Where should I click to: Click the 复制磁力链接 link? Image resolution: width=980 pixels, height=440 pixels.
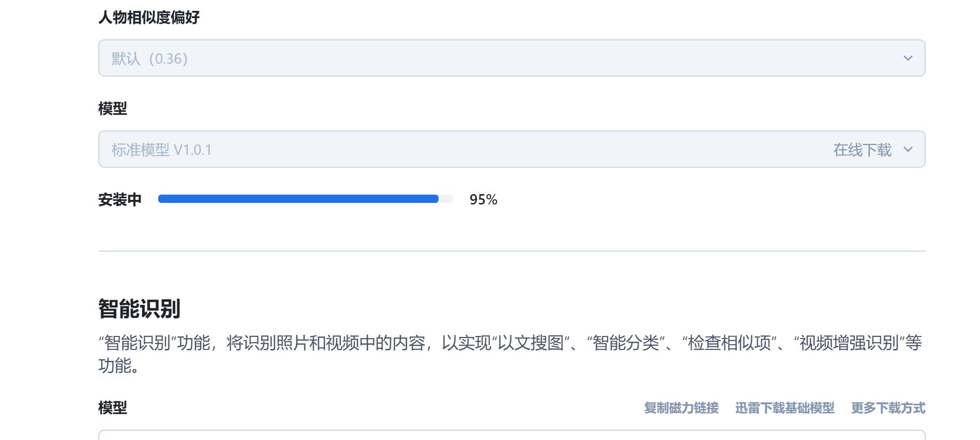tap(681, 408)
